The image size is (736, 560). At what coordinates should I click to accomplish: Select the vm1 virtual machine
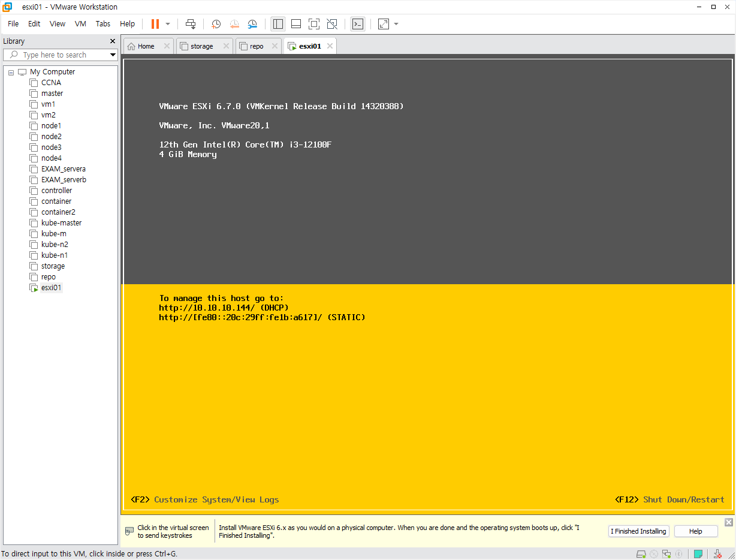(48, 104)
